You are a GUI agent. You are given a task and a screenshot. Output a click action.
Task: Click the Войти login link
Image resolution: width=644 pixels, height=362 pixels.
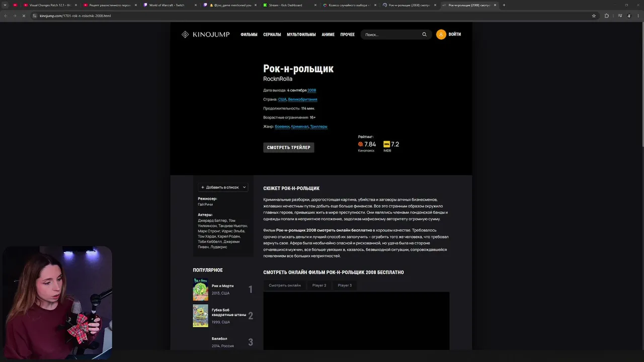tap(455, 35)
